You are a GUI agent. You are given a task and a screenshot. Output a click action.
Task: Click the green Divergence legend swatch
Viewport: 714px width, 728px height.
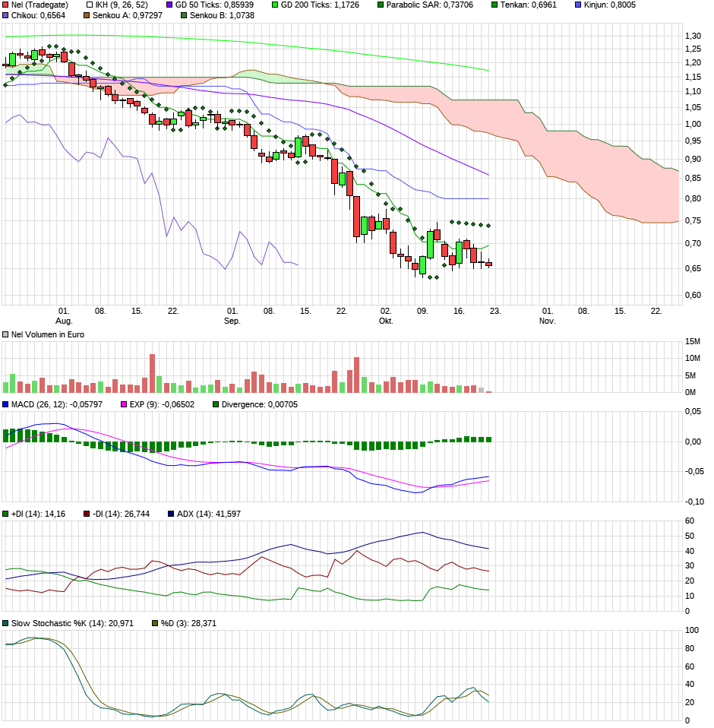click(216, 405)
